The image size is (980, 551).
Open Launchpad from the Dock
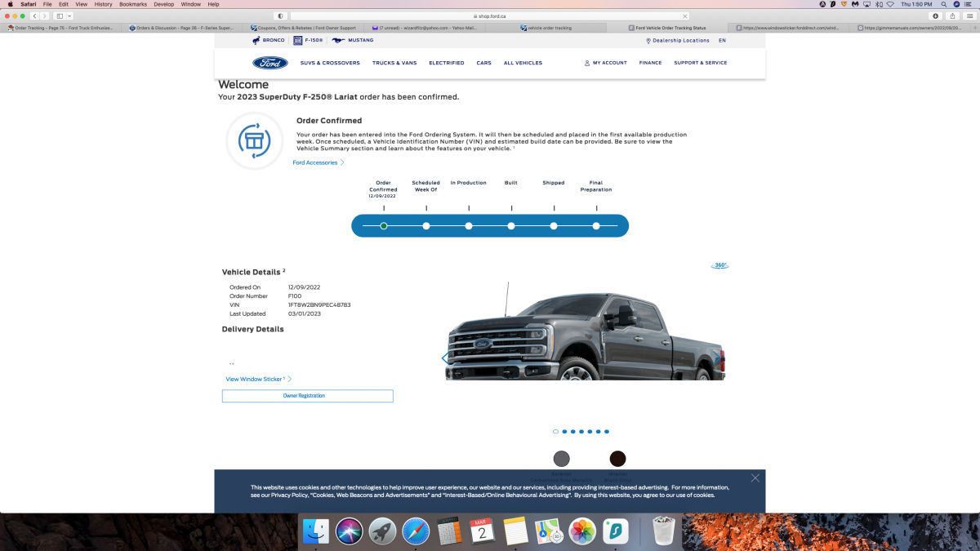coord(382,531)
